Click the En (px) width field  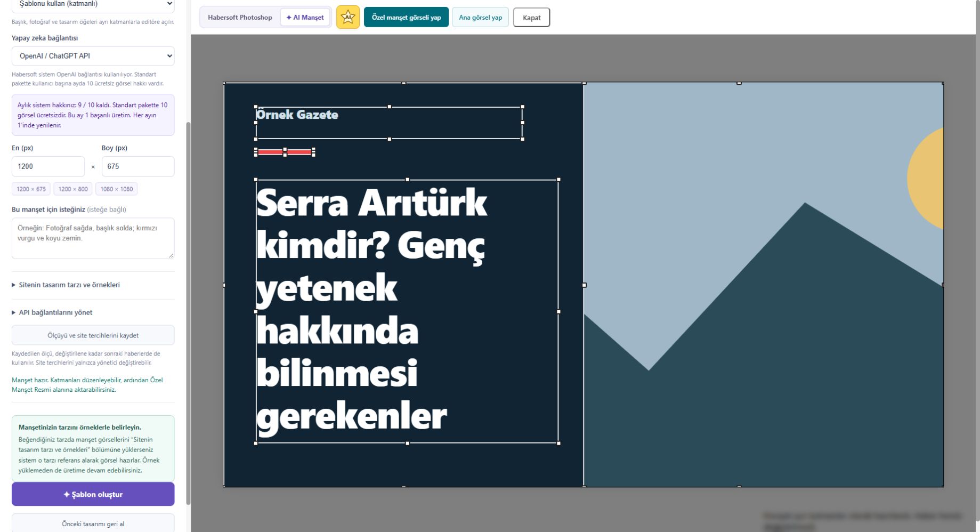pyautogui.click(x=48, y=166)
